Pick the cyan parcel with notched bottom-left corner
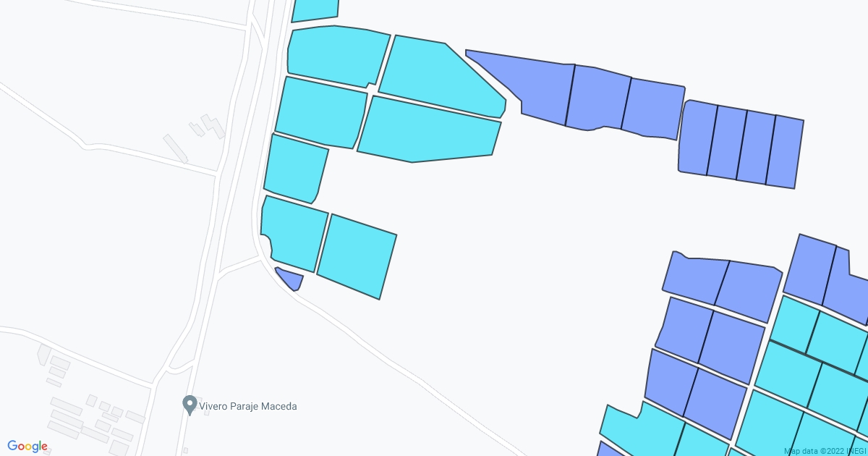 tap(294, 233)
